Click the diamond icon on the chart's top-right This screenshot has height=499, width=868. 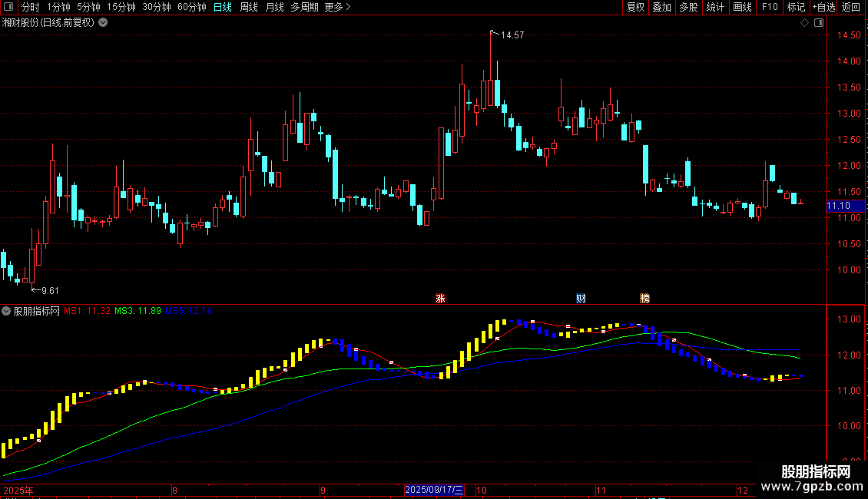coord(805,23)
